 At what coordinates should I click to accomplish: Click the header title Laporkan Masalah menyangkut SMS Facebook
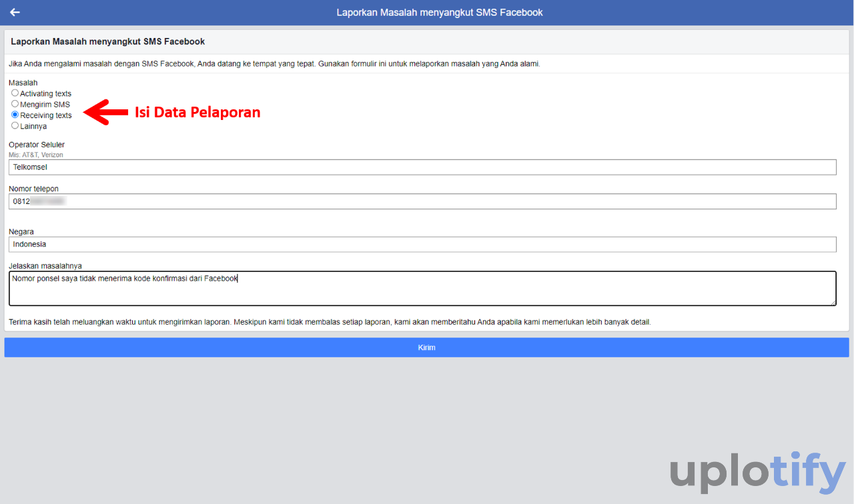440,12
